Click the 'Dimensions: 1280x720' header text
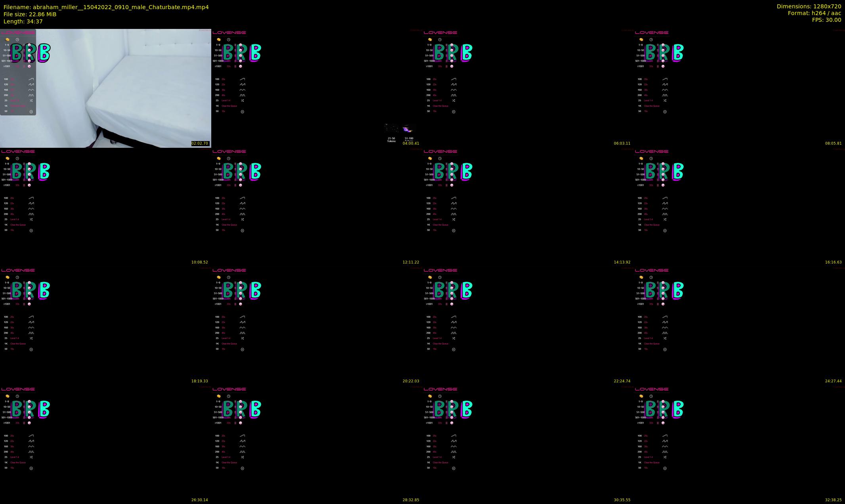The height and width of the screenshot is (504, 845). (809, 6)
